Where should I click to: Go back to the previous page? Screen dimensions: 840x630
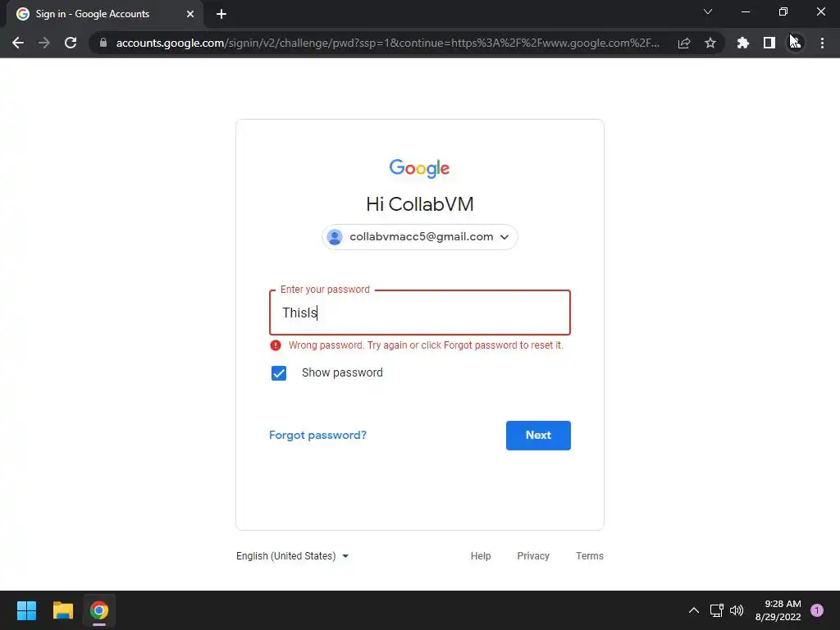(18, 43)
